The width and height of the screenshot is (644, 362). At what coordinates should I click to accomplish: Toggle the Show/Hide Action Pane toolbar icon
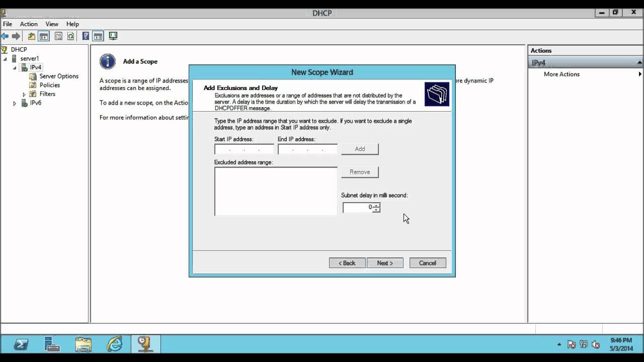(x=98, y=36)
